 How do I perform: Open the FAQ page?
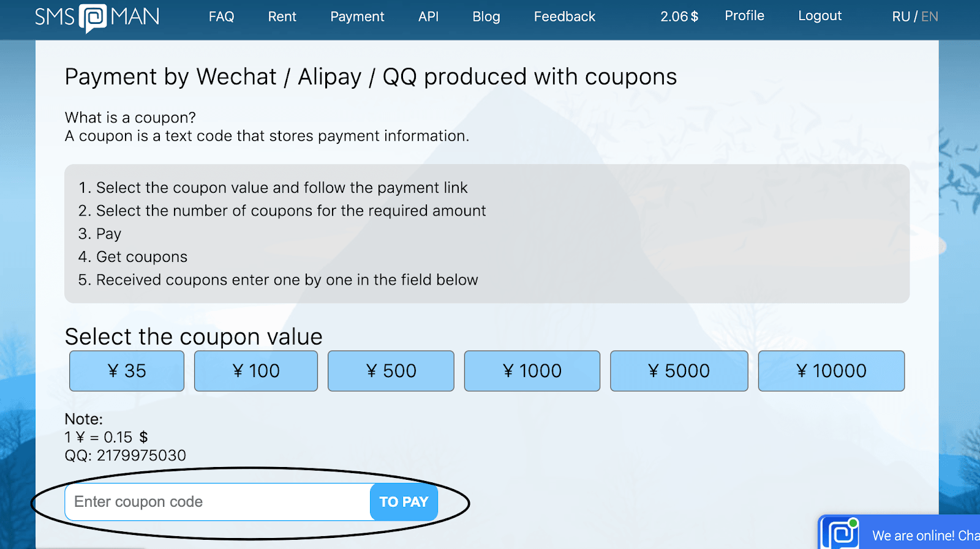click(x=221, y=17)
